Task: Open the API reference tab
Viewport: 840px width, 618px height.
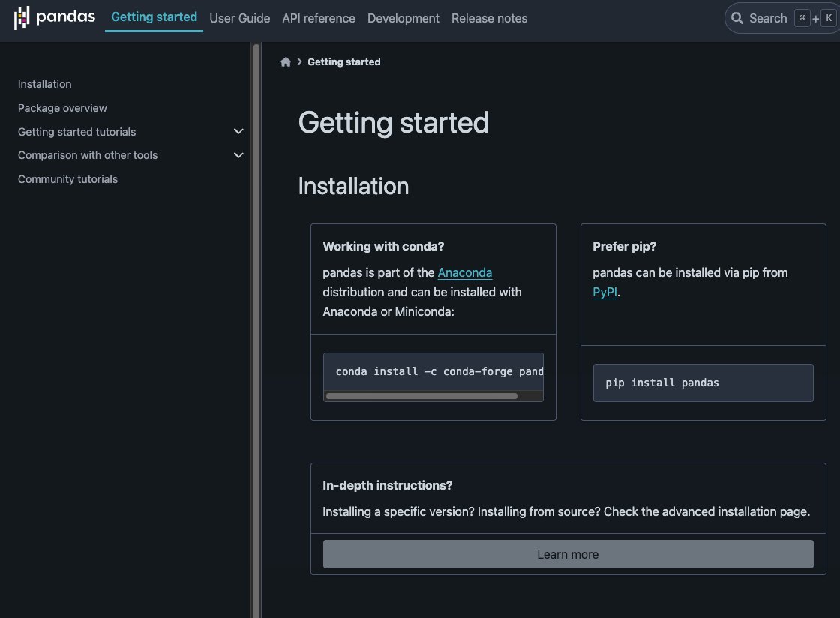Action: pyautogui.click(x=319, y=18)
